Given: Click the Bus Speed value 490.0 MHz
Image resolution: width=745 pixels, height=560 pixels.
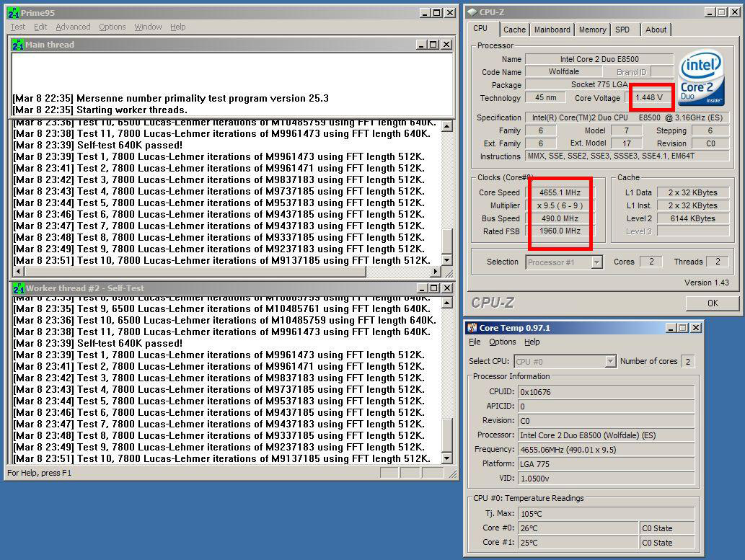Looking at the screenshot, I should tap(560, 218).
